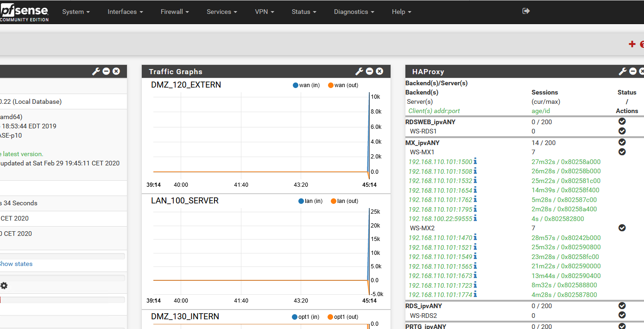Minimize the Traffic Graphs widget
This screenshot has height=329, width=644.
tap(370, 71)
